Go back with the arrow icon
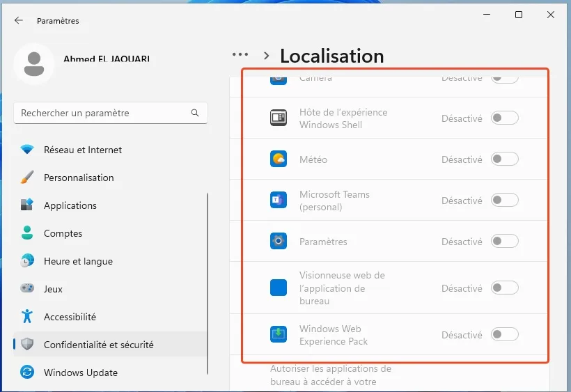The image size is (571, 392). click(x=19, y=20)
